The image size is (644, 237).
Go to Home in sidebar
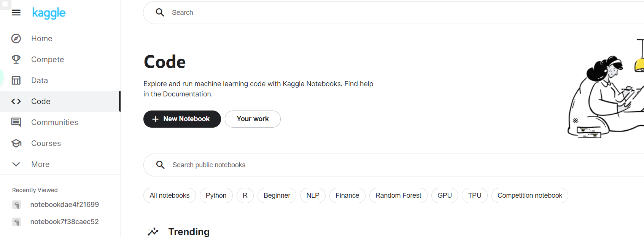point(60,38)
